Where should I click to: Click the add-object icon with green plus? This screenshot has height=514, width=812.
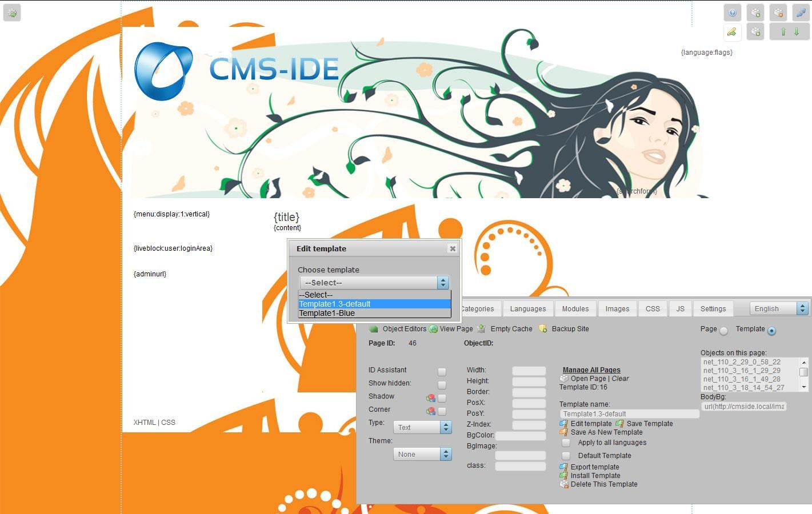click(755, 13)
